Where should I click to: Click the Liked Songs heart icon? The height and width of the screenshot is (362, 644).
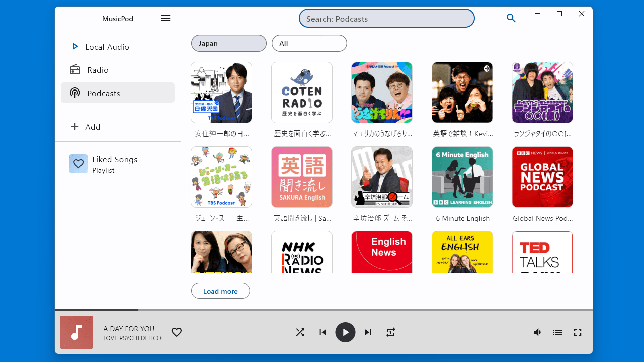78,164
